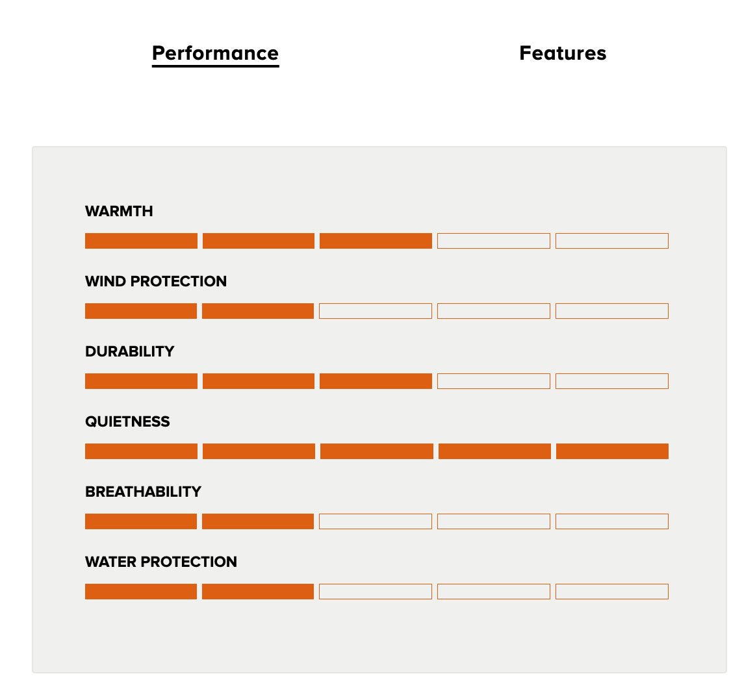Click the BREATHABILITY heading
This screenshot has height=700, width=755.
click(143, 492)
